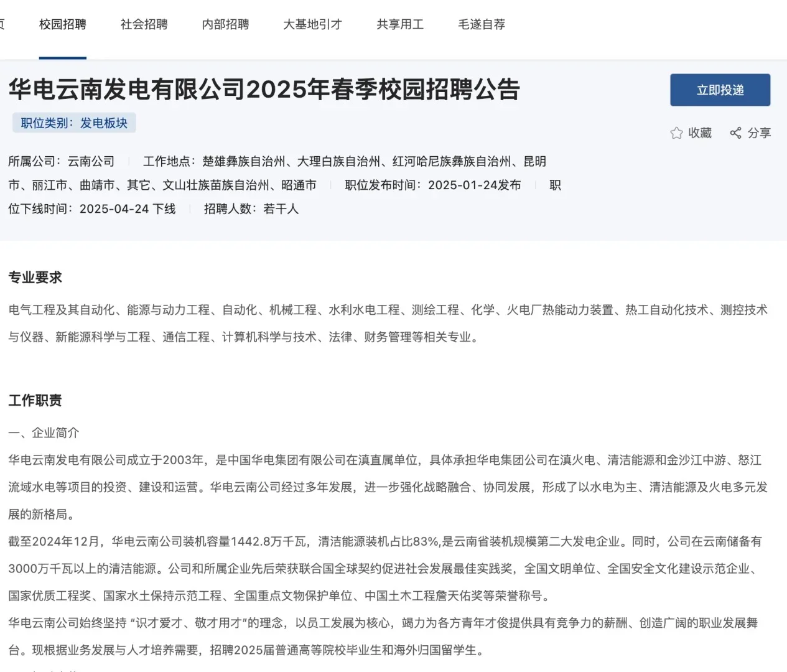787x672 pixels.
Task: Select the 大基地引才 navigation item
Action: coord(312,24)
